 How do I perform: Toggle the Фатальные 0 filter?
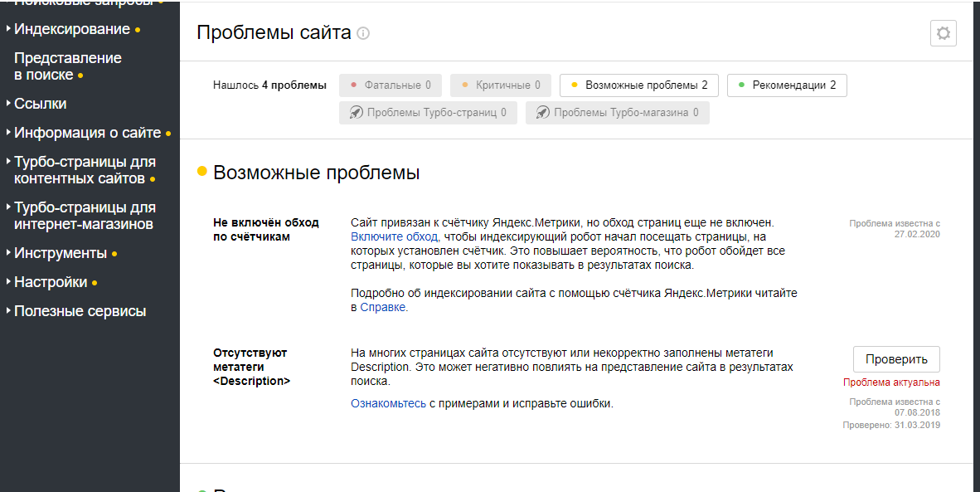pos(391,85)
